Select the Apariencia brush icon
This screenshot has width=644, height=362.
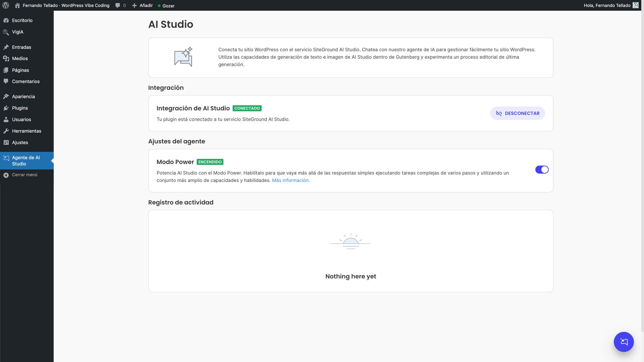pos(6,96)
